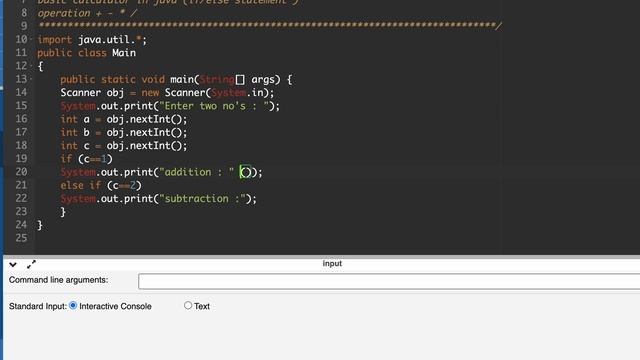The image size is (640, 360).
Task: Click the "subtraction :" string literal
Action: (202, 199)
